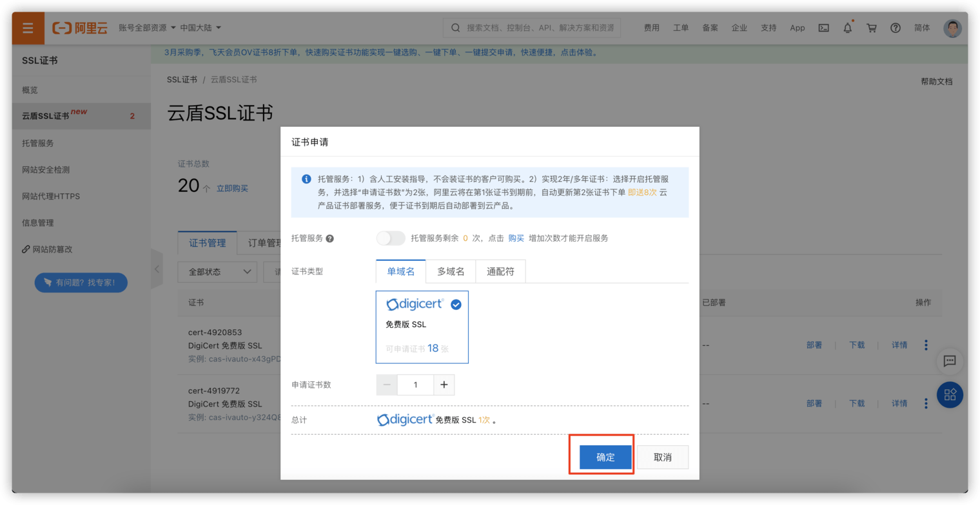
Task: Click 下载 for cert-4920853
Action: (857, 345)
